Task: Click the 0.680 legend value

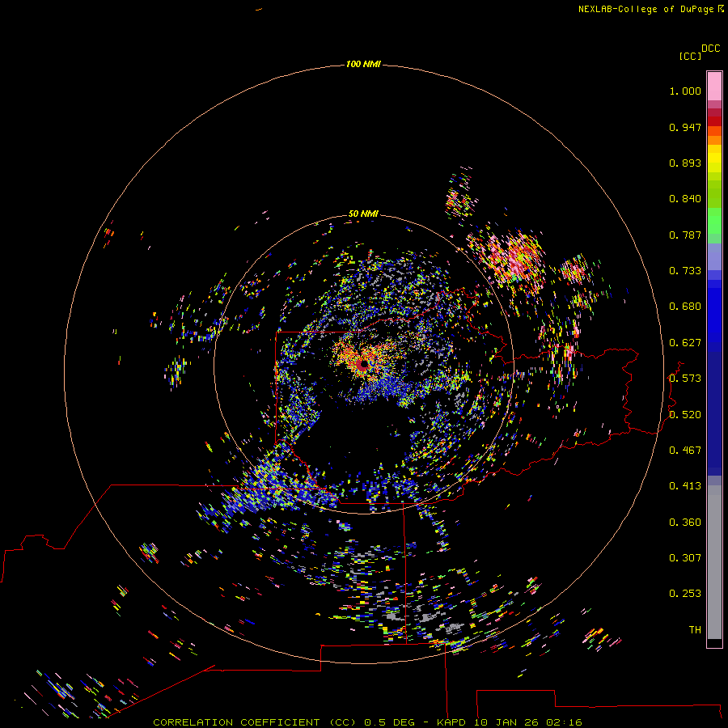Action: (685, 307)
